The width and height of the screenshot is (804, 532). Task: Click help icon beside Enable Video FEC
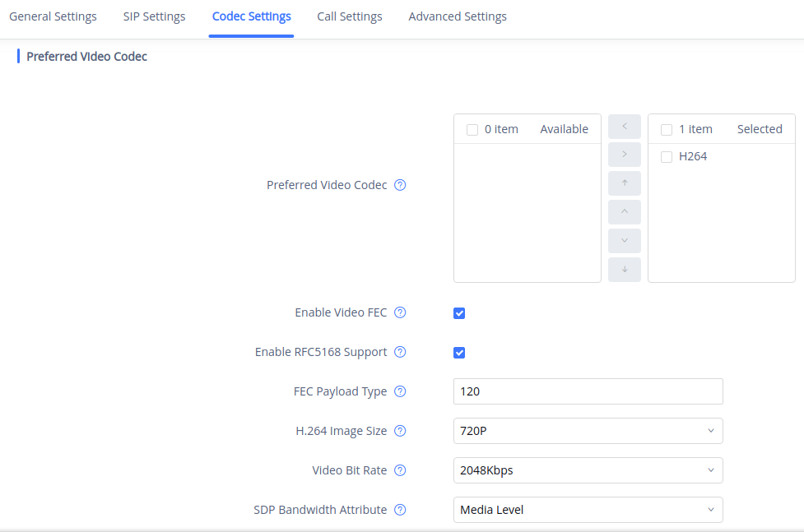(400, 312)
